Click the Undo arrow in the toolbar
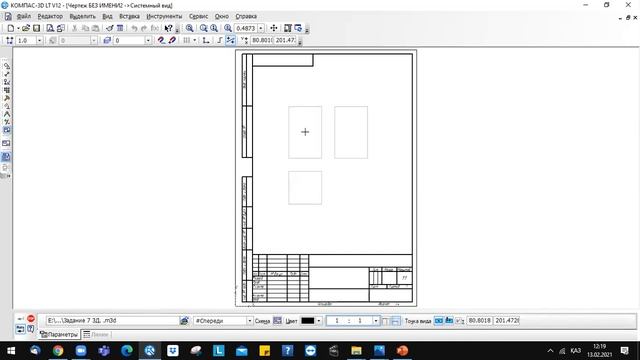Viewport: 640px width, 360px height. (134, 28)
